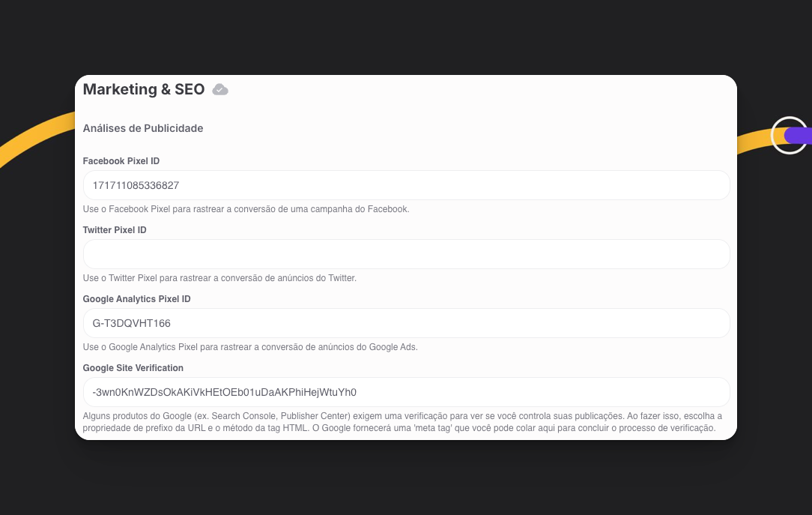Select the Google Analytics Pixel ID field
The width and height of the screenshot is (812, 515).
[406, 323]
